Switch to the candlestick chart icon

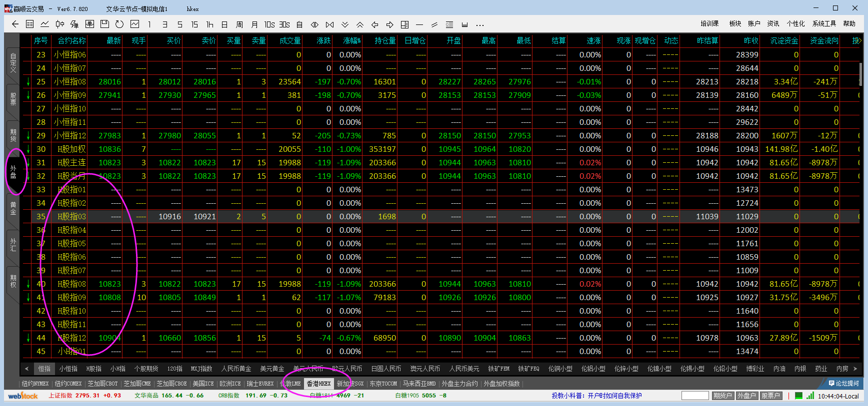tap(60, 24)
